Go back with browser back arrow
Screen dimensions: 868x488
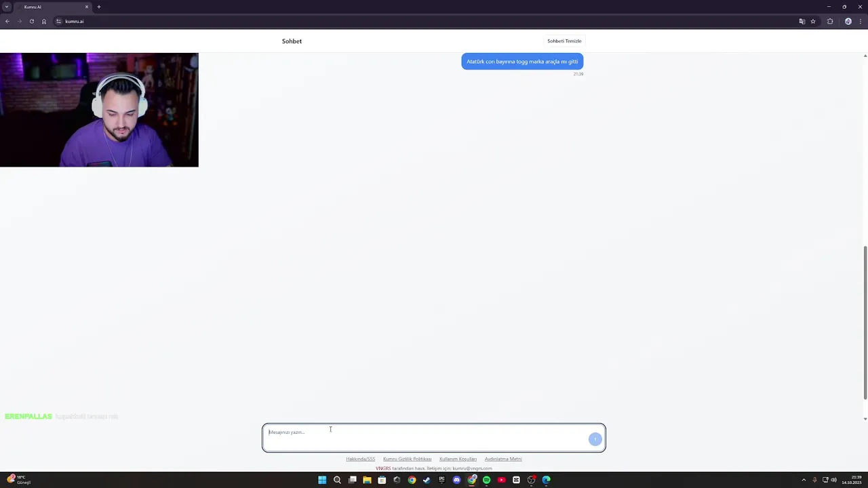coord(7,21)
